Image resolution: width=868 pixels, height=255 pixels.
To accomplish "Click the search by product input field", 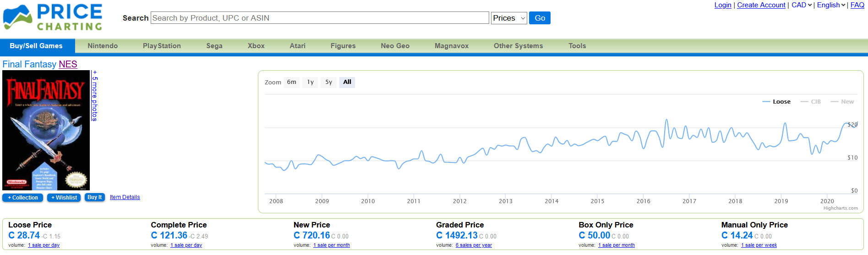I will coord(320,18).
